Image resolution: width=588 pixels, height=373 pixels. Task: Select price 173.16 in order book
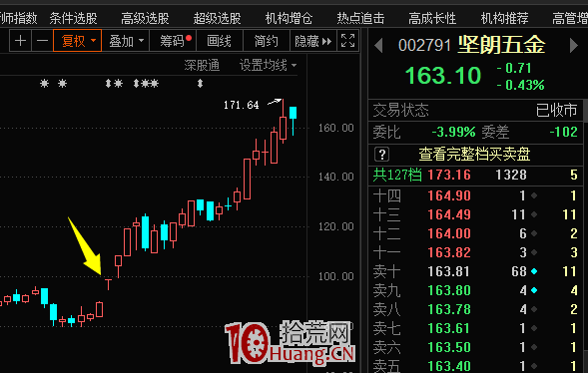449,175
